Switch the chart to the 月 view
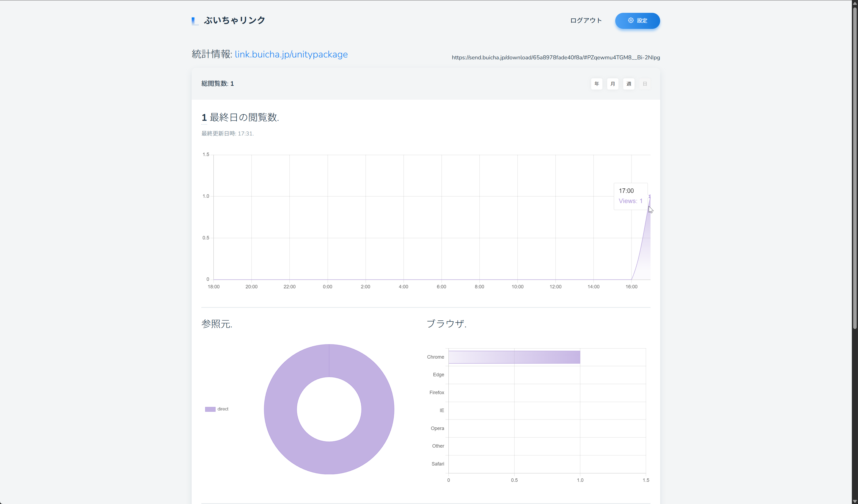The image size is (858, 504). tap(612, 84)
